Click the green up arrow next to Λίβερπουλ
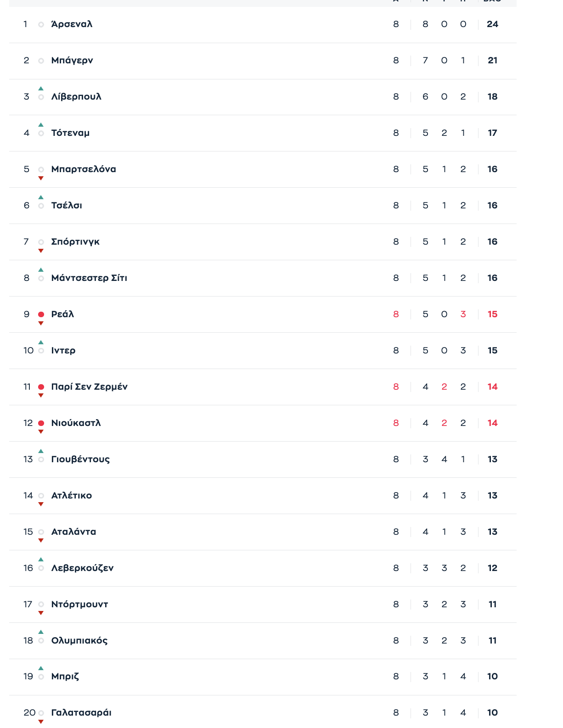563x728 pixels. (x=41, y=89)
